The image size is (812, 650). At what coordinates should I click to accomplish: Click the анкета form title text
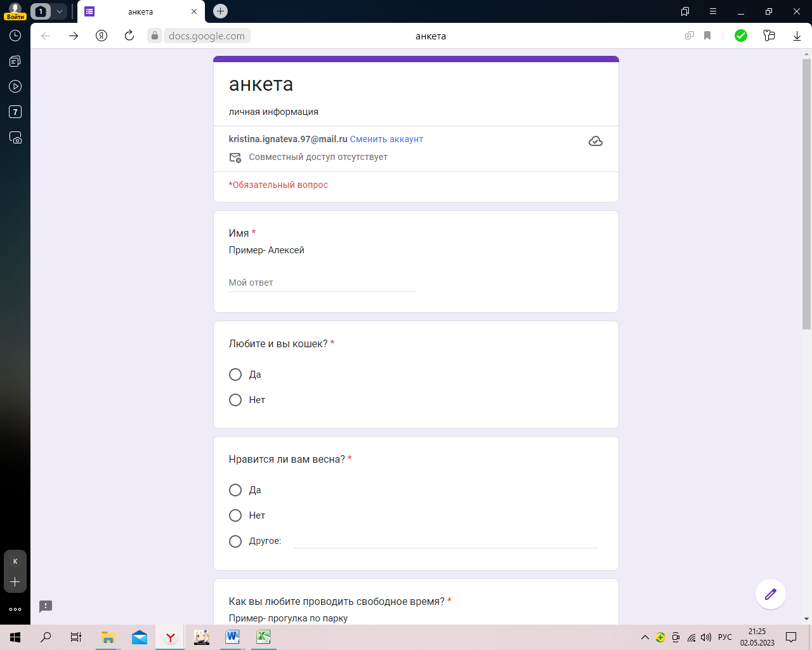(x=261, y=84)
